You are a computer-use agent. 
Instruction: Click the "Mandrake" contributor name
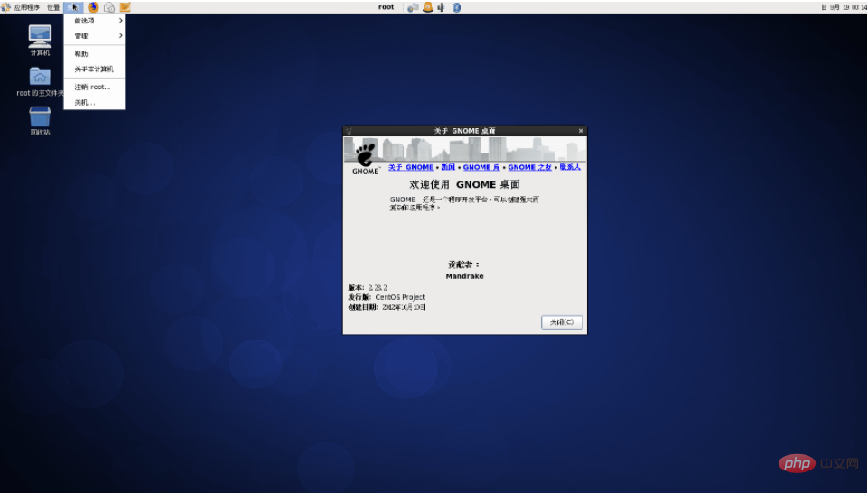click(x=464, y=276)
